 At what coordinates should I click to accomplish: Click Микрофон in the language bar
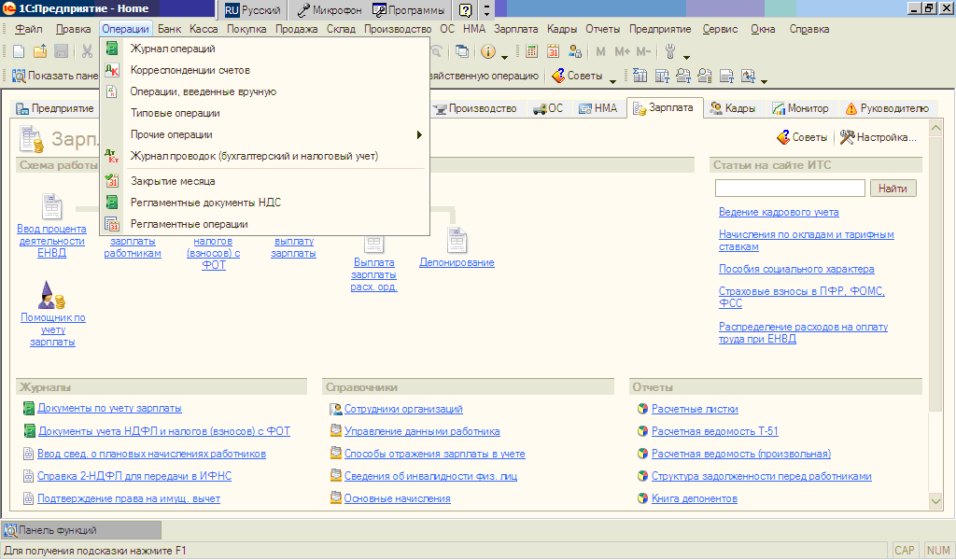(x=330, y=9)
